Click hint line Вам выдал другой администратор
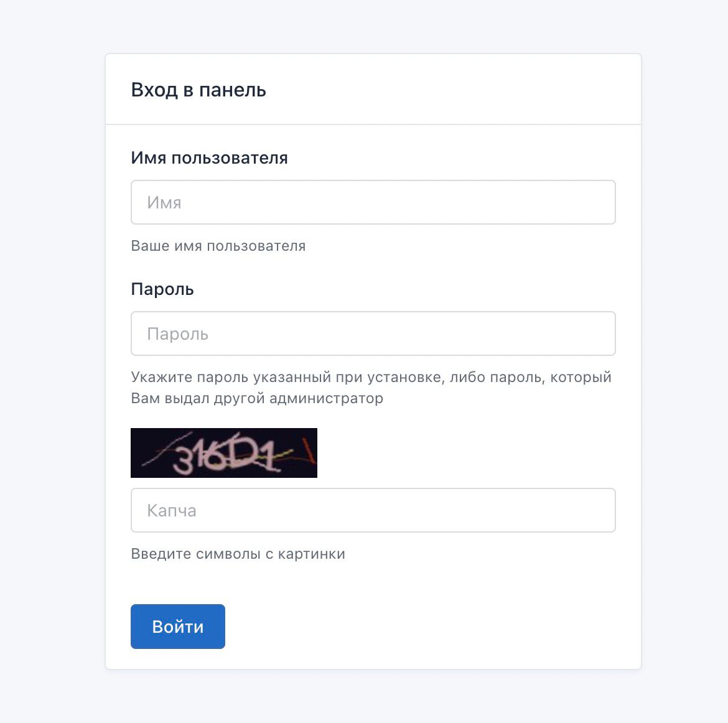Screen dimensions: 728x723 (257, 398)
